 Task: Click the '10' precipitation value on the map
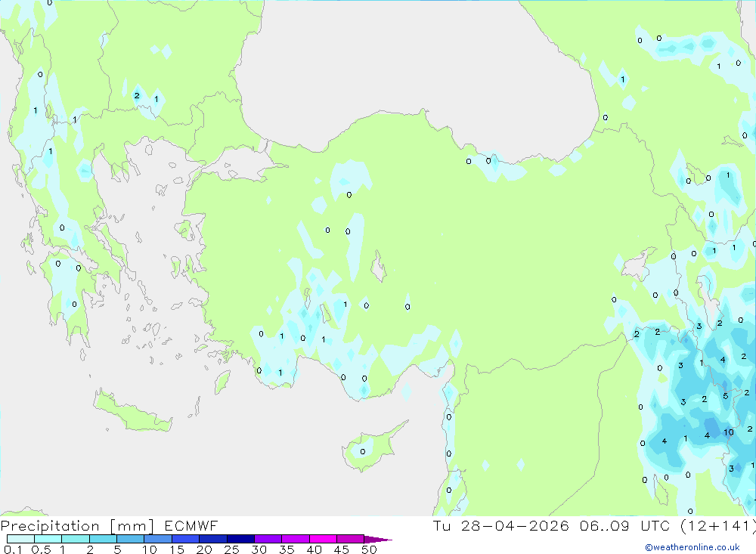pos(729,432)
